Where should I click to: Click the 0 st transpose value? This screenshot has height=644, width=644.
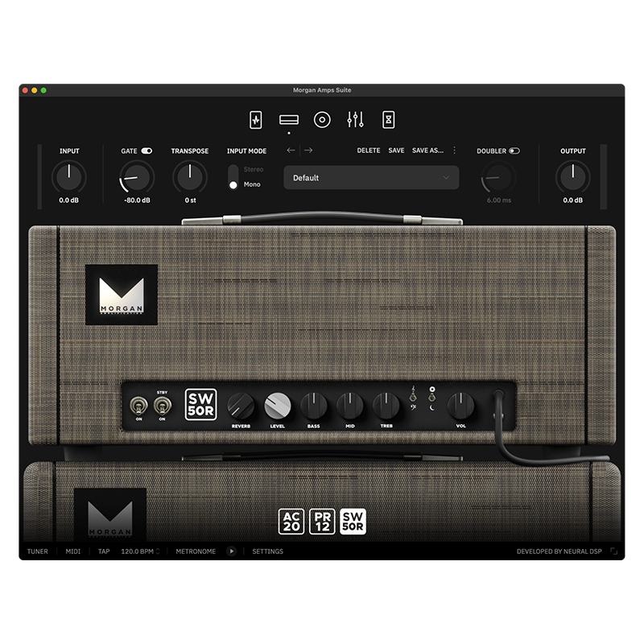point(190,200)
